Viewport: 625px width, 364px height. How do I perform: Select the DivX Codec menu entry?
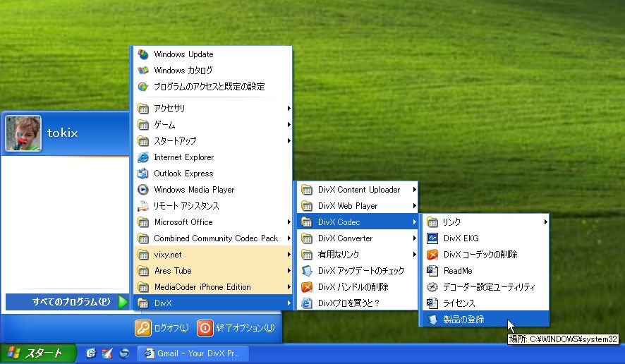[357, 222]
